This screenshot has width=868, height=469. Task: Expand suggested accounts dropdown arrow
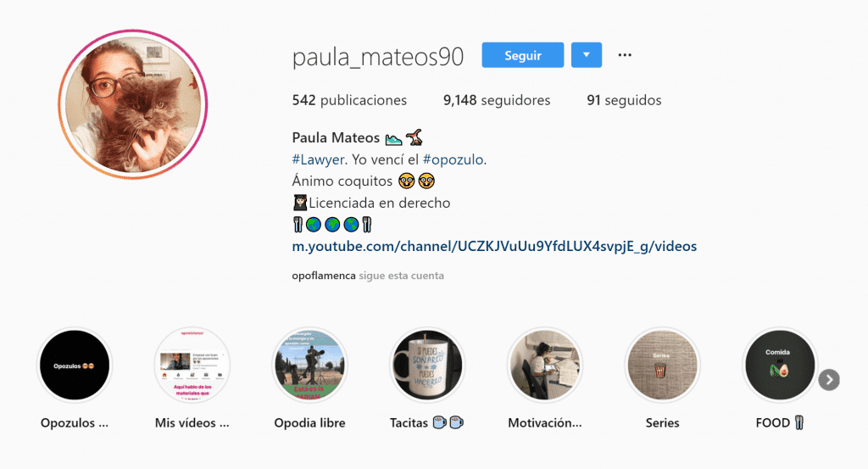(587, 55)
